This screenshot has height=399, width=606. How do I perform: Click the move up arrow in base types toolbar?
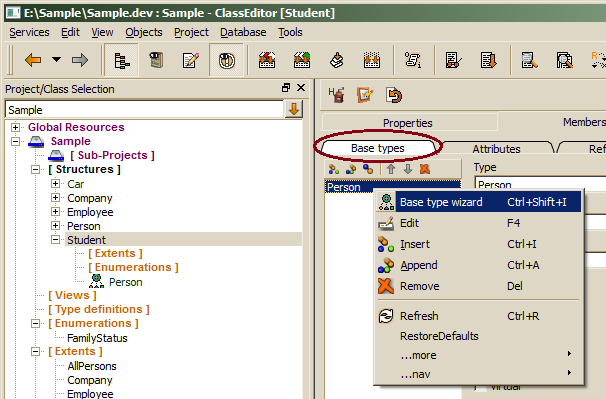391,169
